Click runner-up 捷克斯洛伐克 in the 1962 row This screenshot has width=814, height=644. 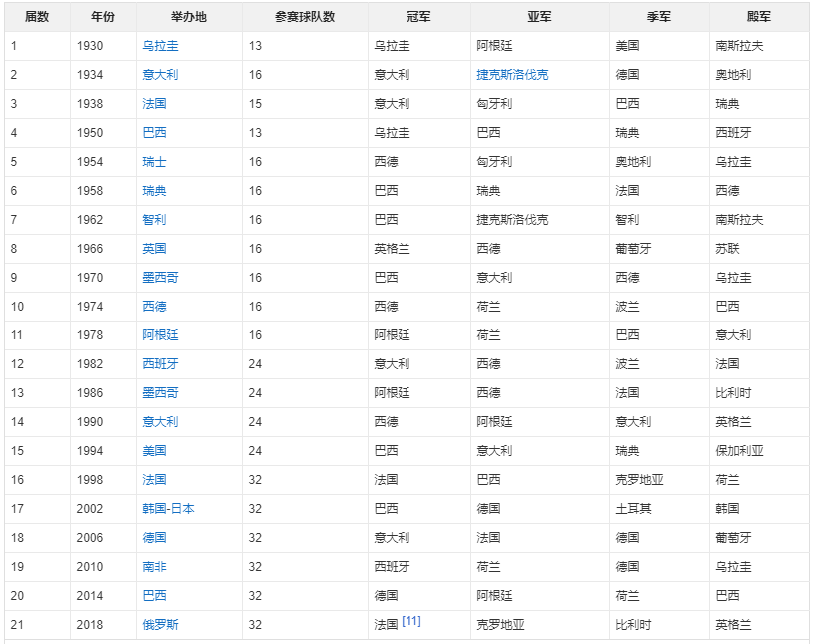point(513,220)
